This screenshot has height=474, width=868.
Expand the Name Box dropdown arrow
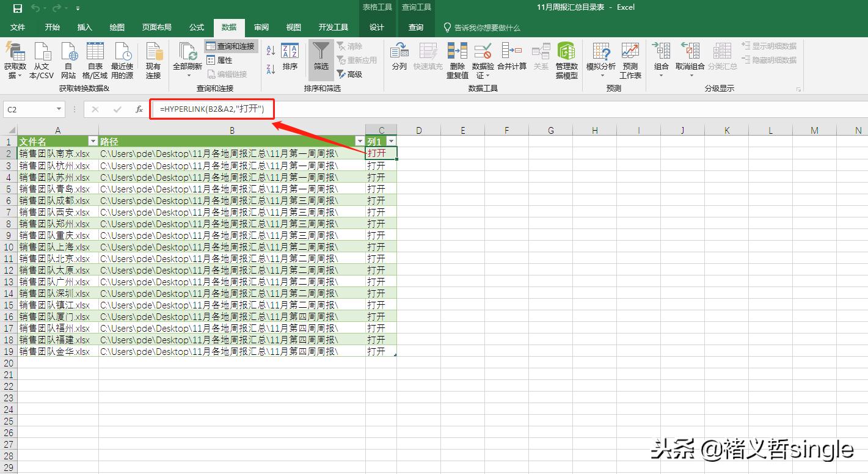59,109
